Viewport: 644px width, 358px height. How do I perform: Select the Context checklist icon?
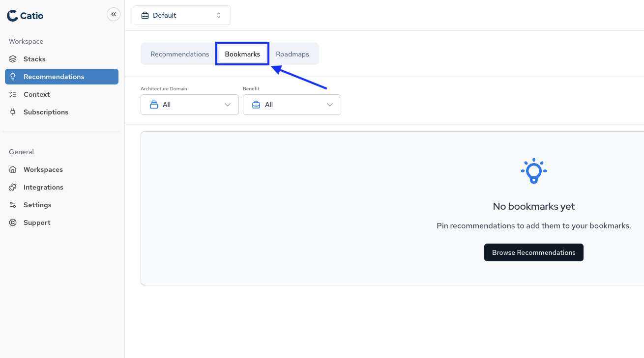click(x=13, y=94)
